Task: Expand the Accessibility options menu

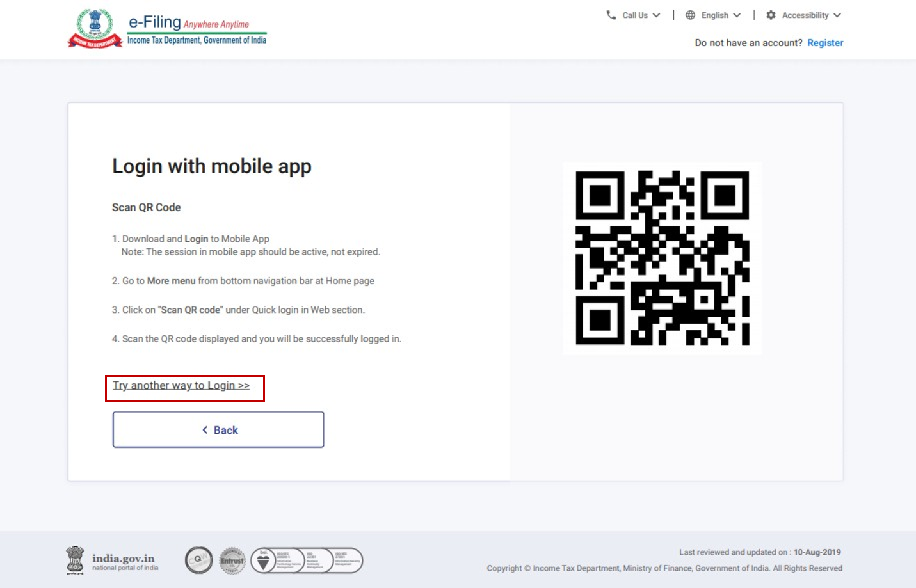Action: (x=805, y=15)
